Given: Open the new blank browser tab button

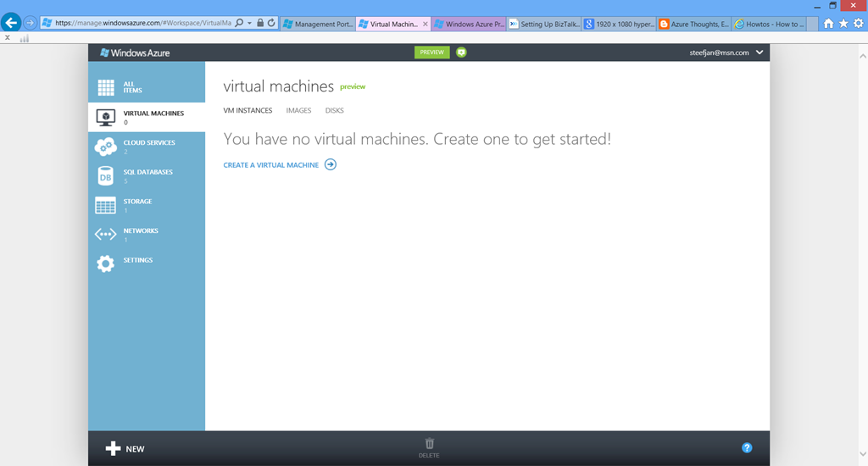Looking at the screenshot, I should tap(812, 24).
